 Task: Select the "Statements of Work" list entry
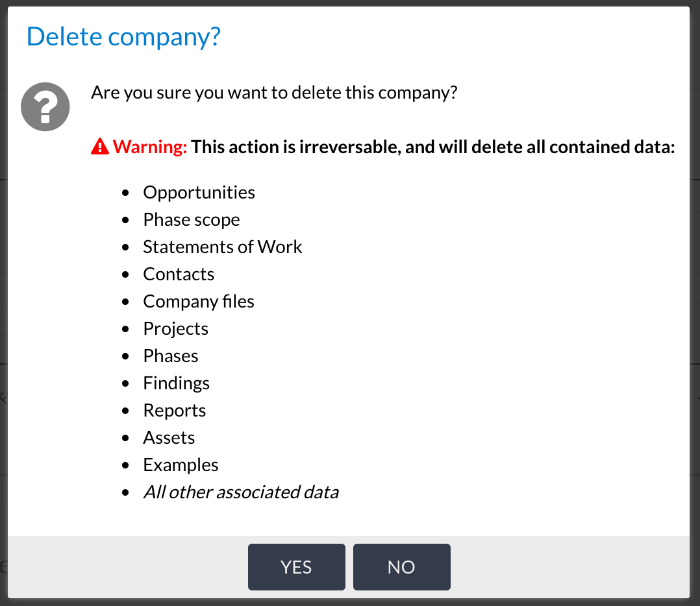pos(223,247)
